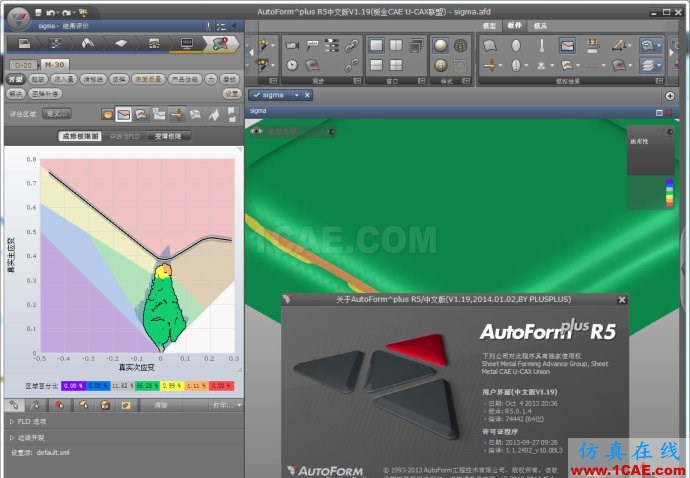Image resolution: width=690 pixels, height=478 pixels.
Task: Click the chain-link pick tool below FLD chart
Action: point(14,404)
